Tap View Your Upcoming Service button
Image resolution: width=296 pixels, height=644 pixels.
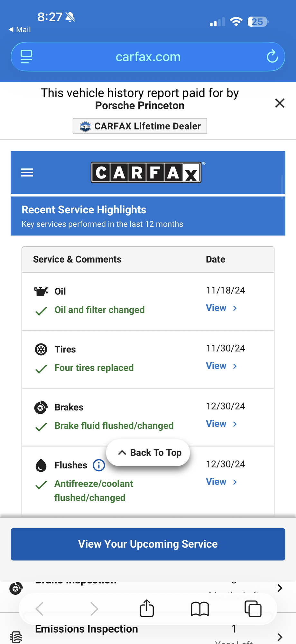coord(148,544)
